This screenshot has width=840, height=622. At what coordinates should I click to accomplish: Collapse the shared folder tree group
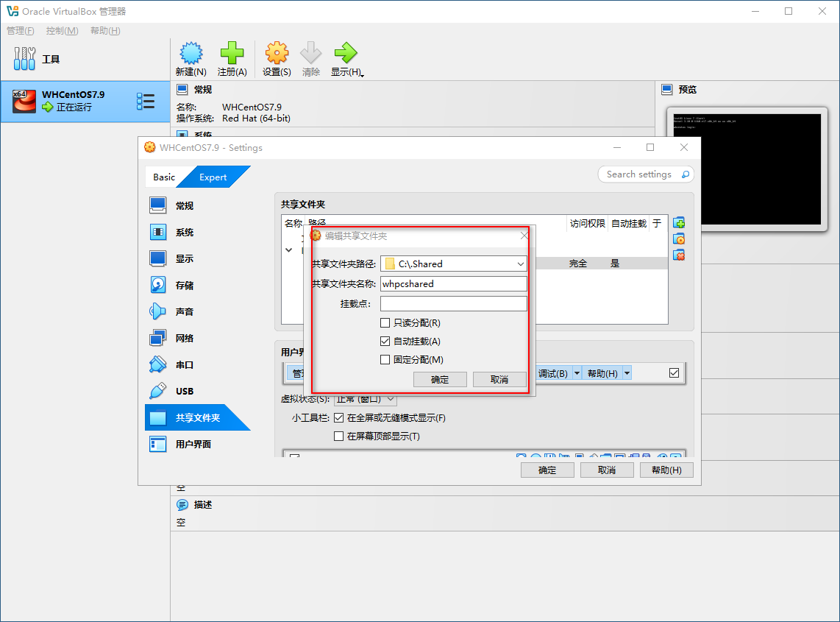click(x=289, y=250)
